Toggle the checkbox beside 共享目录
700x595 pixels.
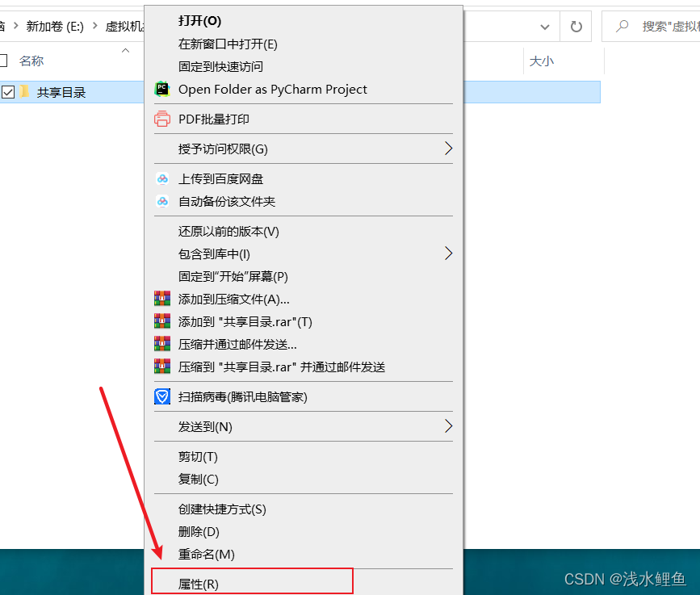pos(8,92)
